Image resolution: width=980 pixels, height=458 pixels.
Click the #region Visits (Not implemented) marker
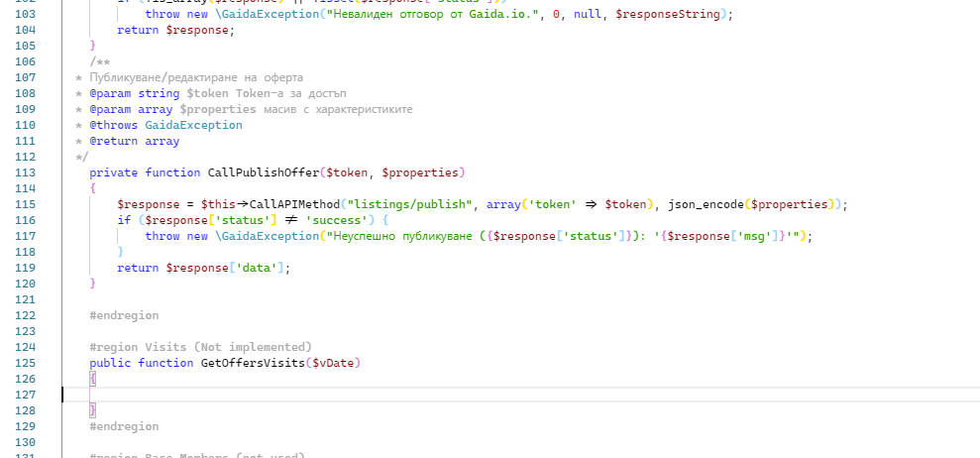200,347
